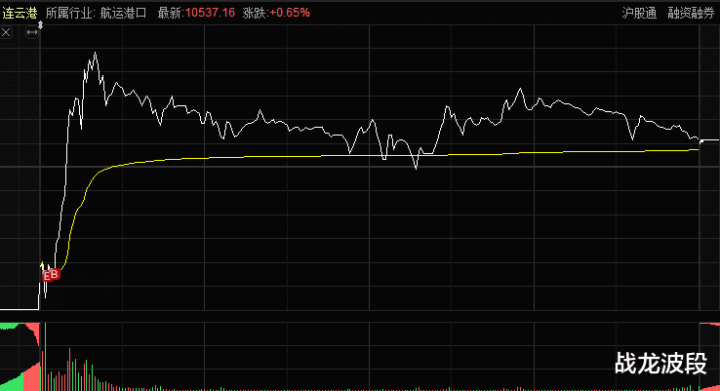Select the 连云港 stock name
This screenshot has width=720, height=391.
pyautogui.click(x=20, y=13)
